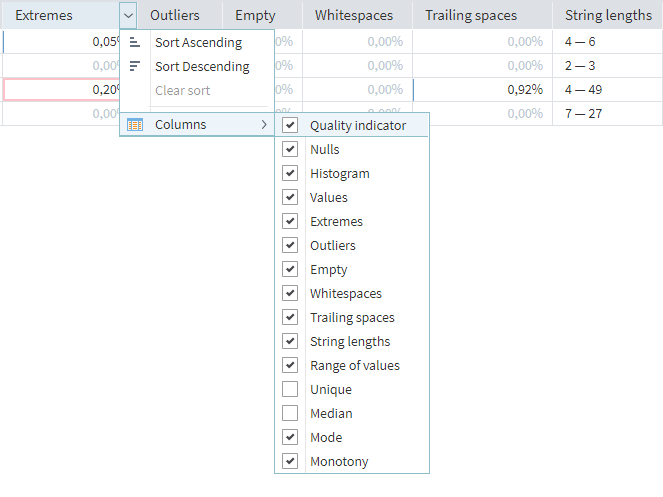Uncheck the Range of values checkbox
This screenshot has width=663, height=497.
(x=290, y=365)
